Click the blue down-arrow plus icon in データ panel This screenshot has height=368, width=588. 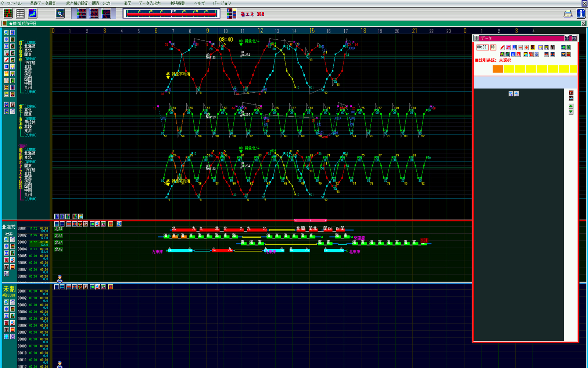point(511,94)
